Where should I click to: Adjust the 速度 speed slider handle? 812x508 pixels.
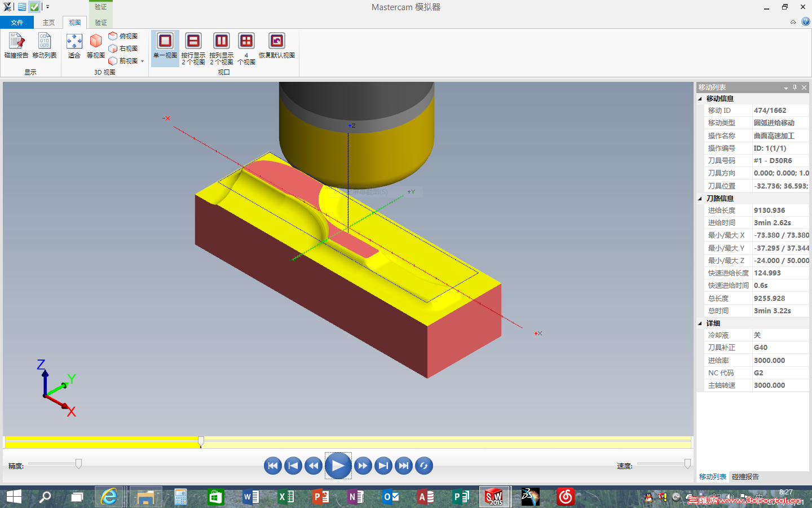click(687, 463)
